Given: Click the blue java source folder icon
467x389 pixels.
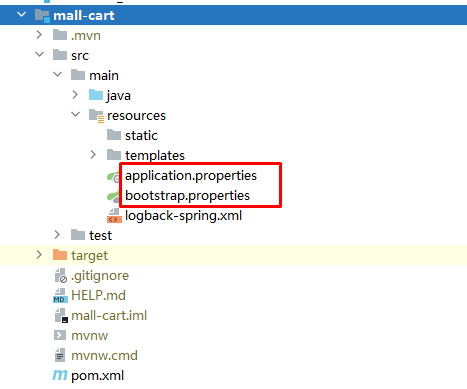Looking at the screenshot, I should point(96,95).
